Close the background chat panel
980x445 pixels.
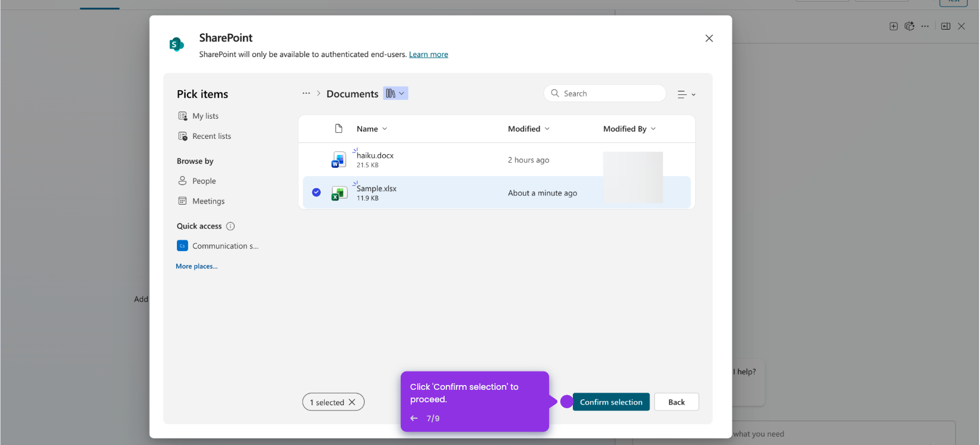click(x=962, y=26)
